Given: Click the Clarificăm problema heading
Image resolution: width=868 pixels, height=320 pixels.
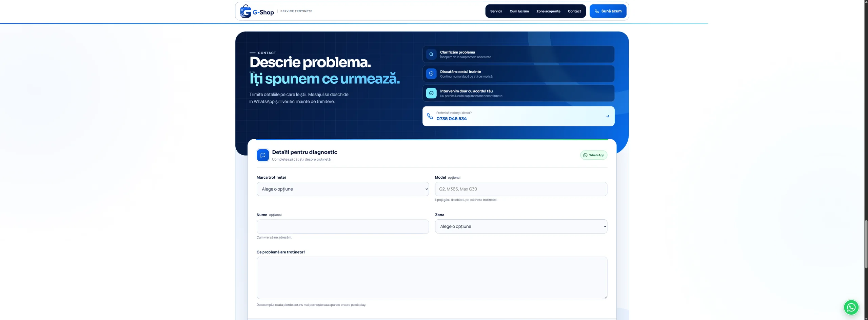Looking at the screenshot, I should coord(457,52).
